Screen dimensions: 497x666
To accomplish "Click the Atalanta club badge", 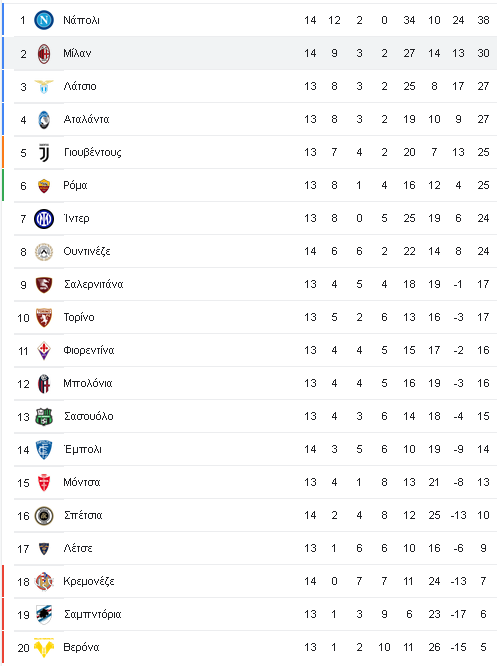I will [44, 119].
